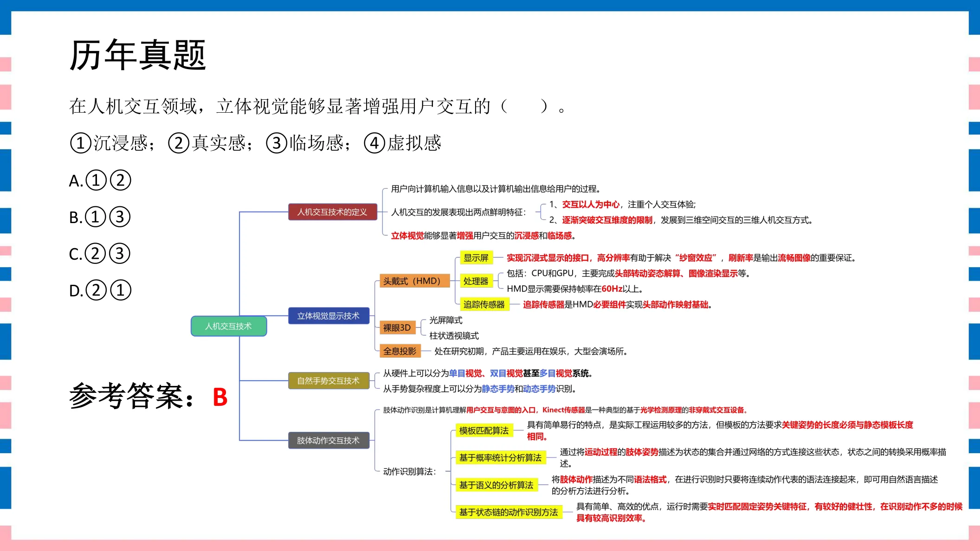980x551 pixels.
Task: Click the olive 自然手势交互技术 node
Action: 329,381
